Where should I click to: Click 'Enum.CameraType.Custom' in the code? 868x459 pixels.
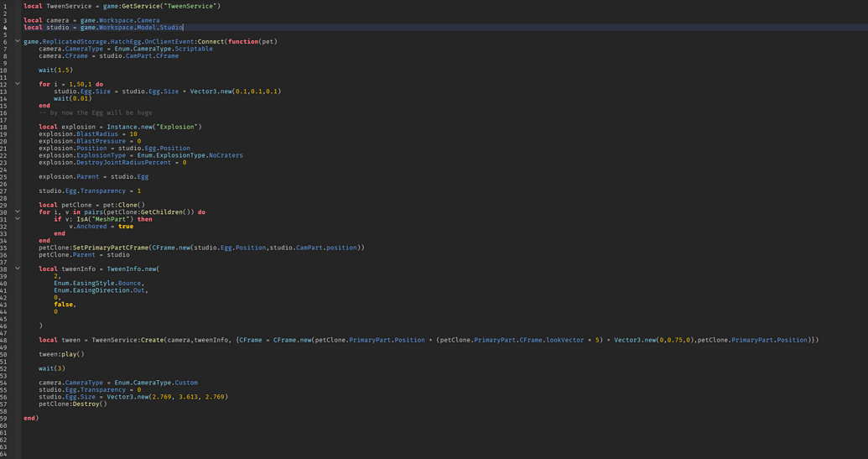(156, 383)
